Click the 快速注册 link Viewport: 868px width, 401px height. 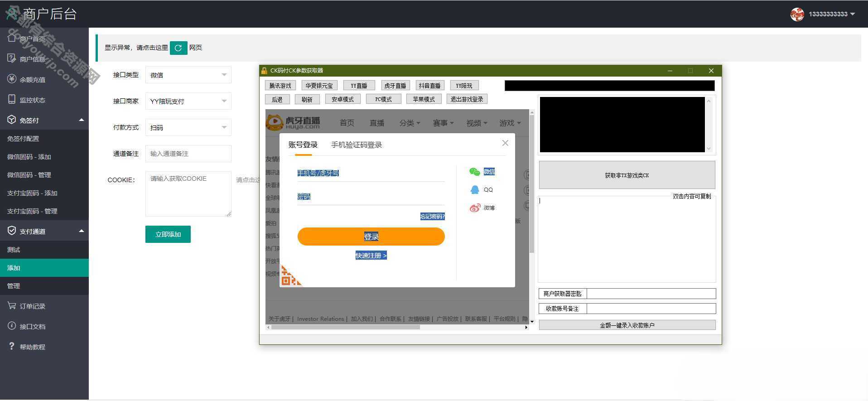371,256
